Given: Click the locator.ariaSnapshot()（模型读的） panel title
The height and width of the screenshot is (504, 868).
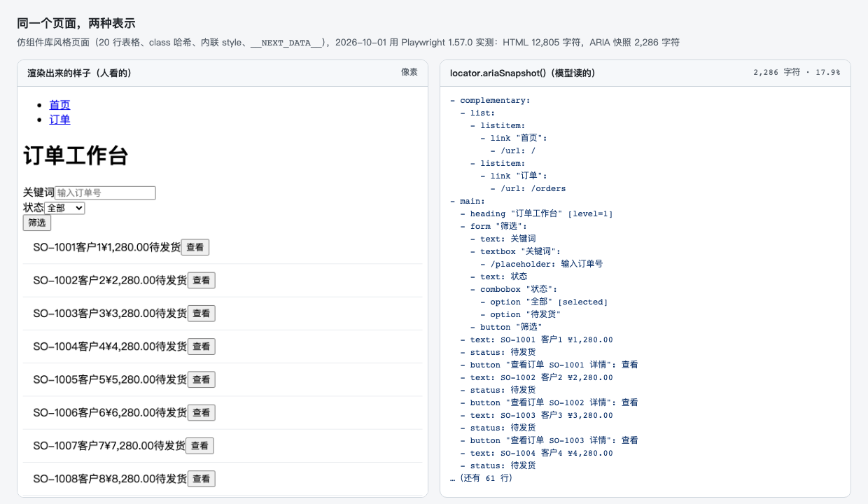Looking at the screenshot, I should click(522, 73).
